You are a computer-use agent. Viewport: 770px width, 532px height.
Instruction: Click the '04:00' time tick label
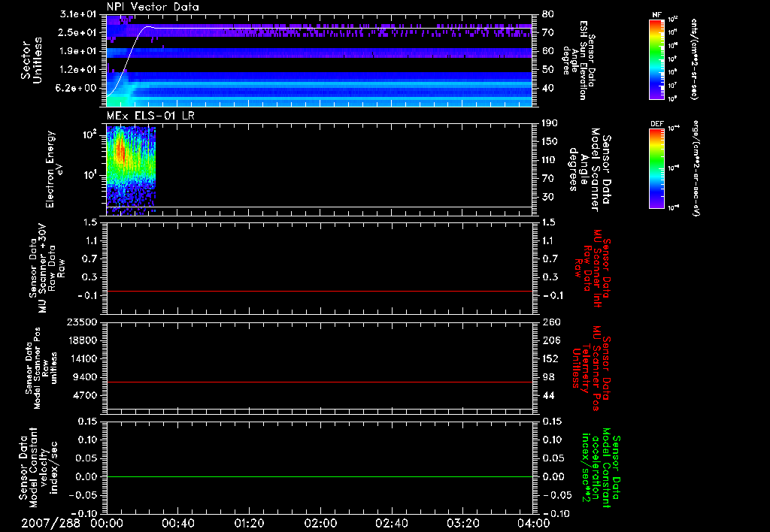(x=533, y=524)
